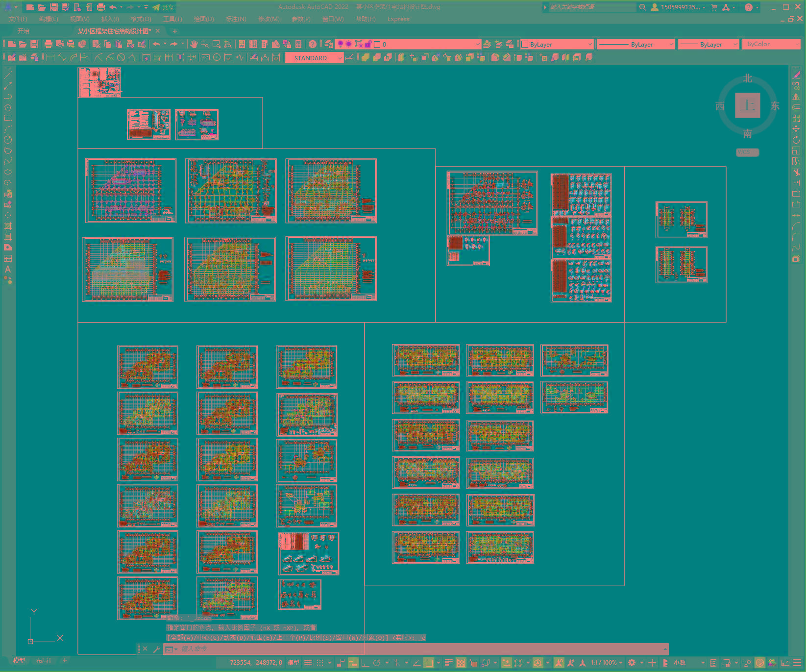Undo the last action from the quick access toolbar
Screen dimensions: 806x672
113,7
